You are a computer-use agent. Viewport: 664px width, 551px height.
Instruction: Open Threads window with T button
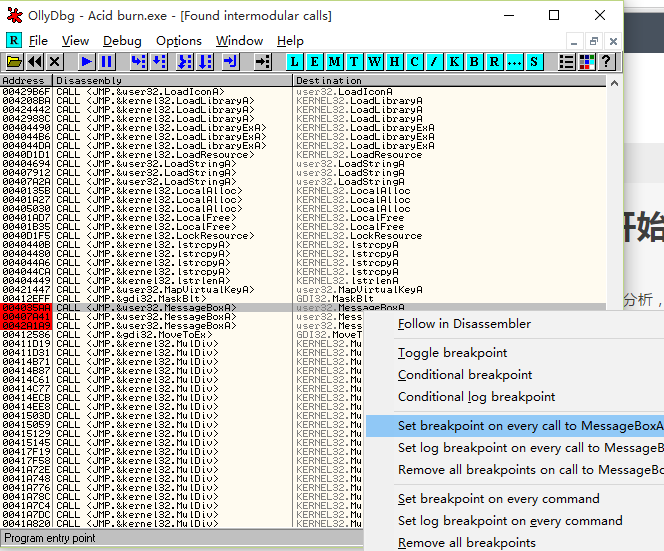point(354,62)
